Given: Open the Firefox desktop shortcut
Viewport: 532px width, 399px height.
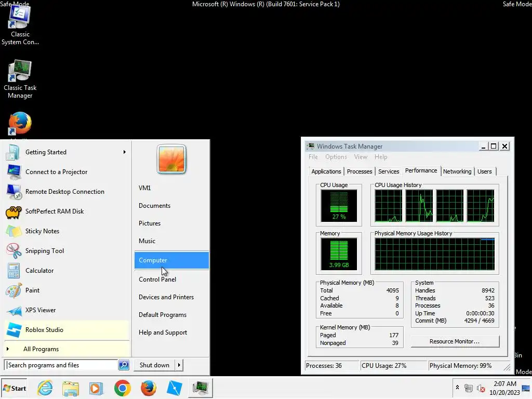Looking at the screenshot, I should pos(20,124).
